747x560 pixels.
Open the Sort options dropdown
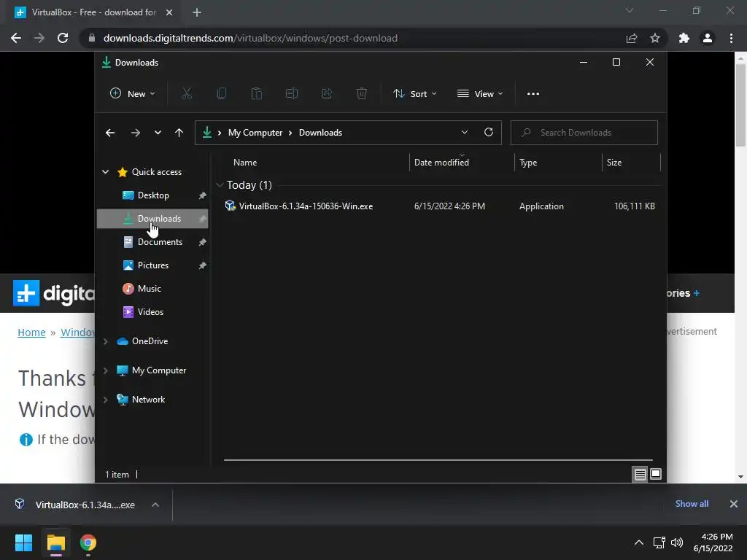click(x=414, y=94)
